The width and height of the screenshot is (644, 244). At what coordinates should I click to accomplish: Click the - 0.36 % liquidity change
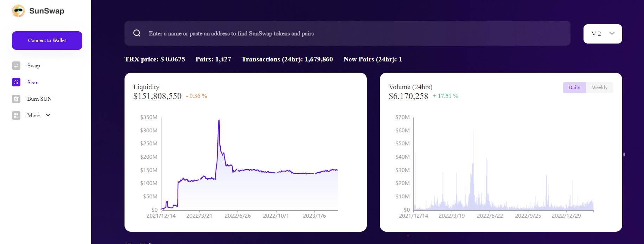[197, 96]
